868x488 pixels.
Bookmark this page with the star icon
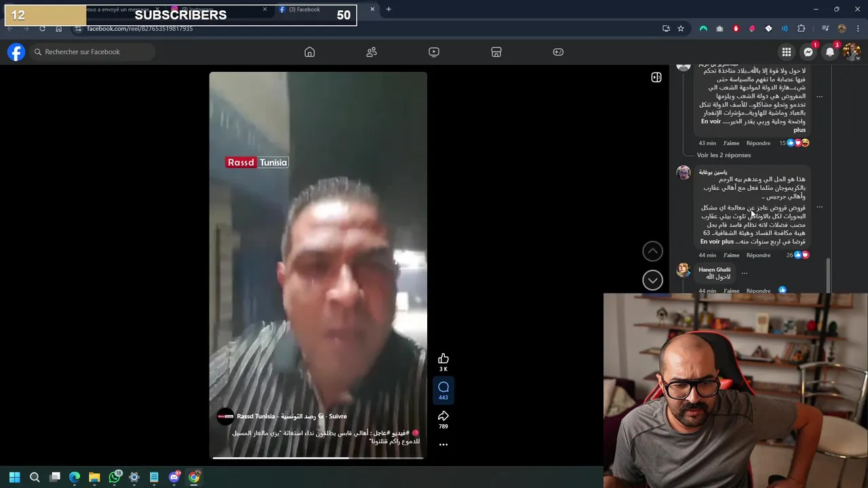click(x=681, y=28)
